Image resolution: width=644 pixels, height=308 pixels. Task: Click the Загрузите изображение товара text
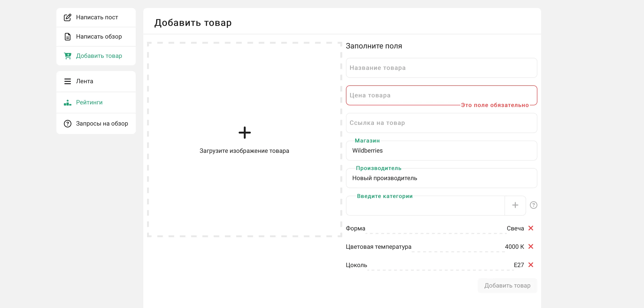pyautogui.click(x=244, y=151)
